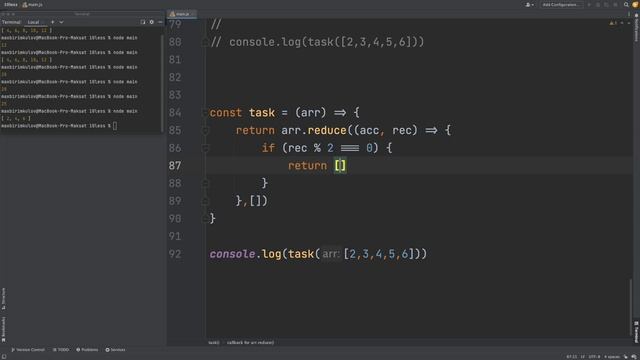Click the terminal output line [ 2, 4, 6 ]

point(16,118)
